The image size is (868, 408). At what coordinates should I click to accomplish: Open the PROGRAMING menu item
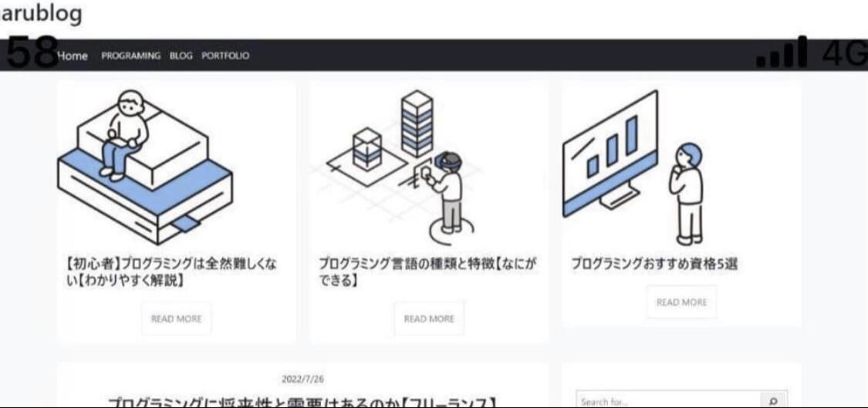tap(130, 56)
